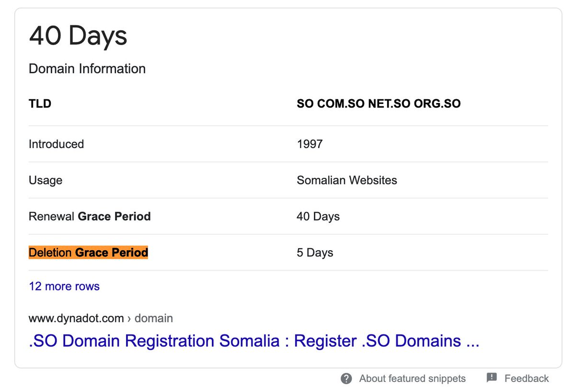Select the large 40 Days heading
This screenshot has width=575, height=392.
coord(78,35)
